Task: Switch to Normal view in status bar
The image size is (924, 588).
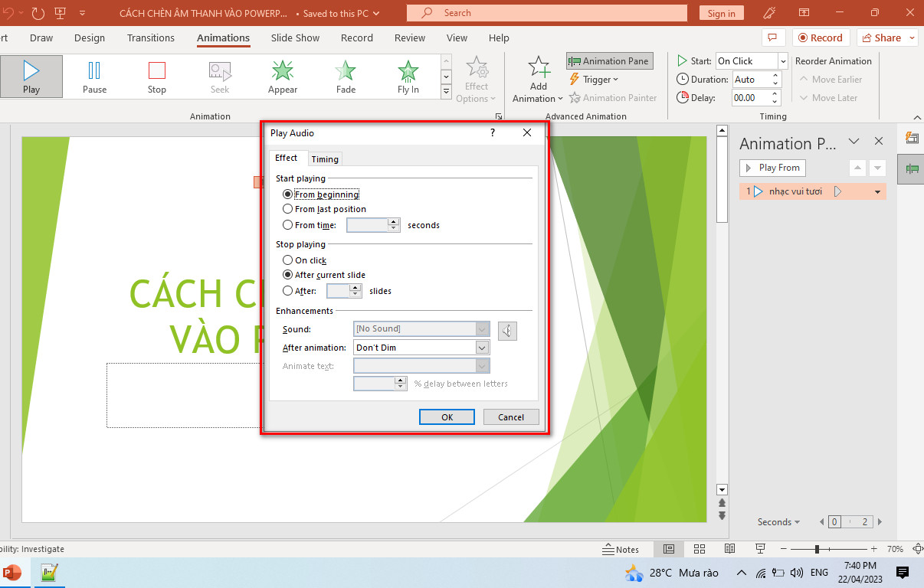Action: [669, 549]
